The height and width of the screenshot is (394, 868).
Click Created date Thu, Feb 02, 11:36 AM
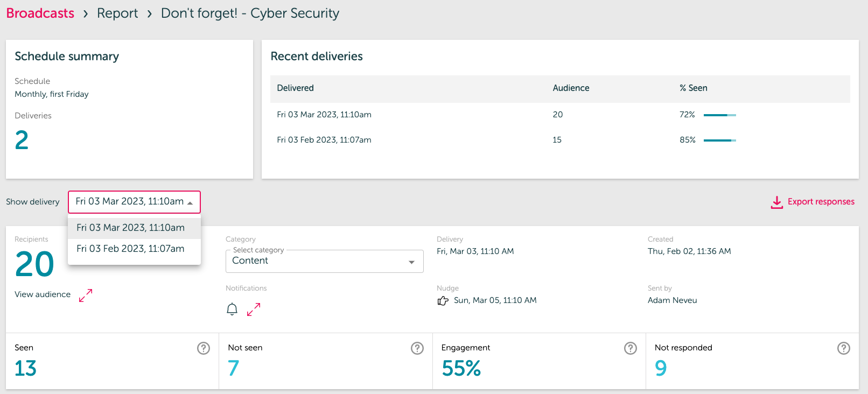click(689, 251)
